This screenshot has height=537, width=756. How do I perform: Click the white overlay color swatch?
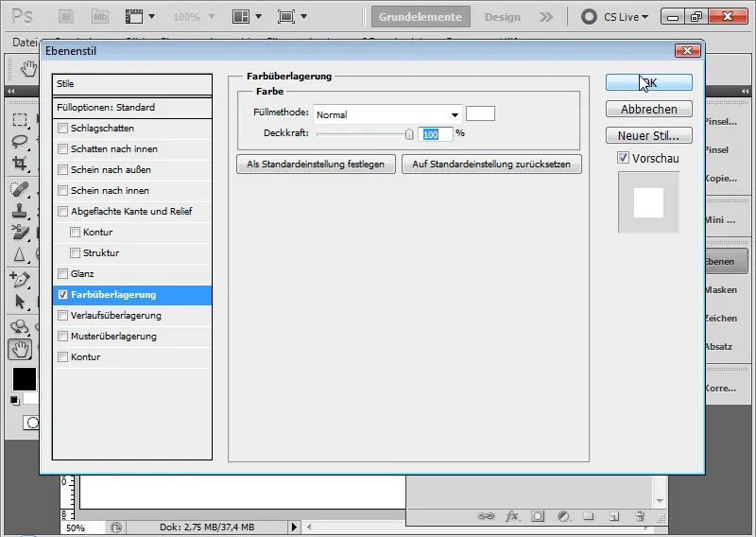pos(480,113)
